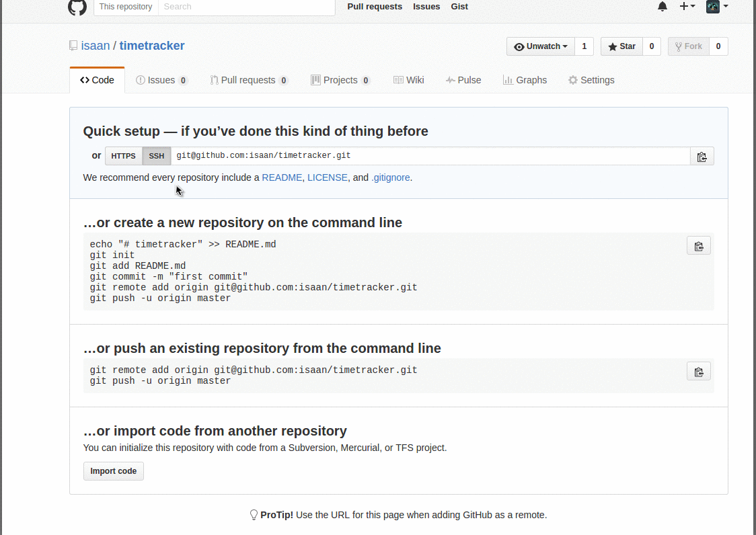756x535 pixels.
Task: Click the git@github.com clone URL field
Action: (x=430, y=156)
